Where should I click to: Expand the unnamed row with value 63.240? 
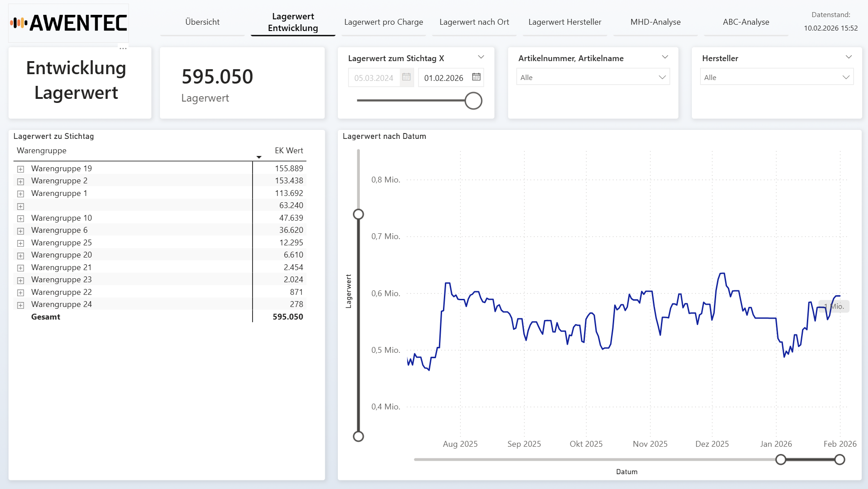pyautogui.click(x=21, y=206)
